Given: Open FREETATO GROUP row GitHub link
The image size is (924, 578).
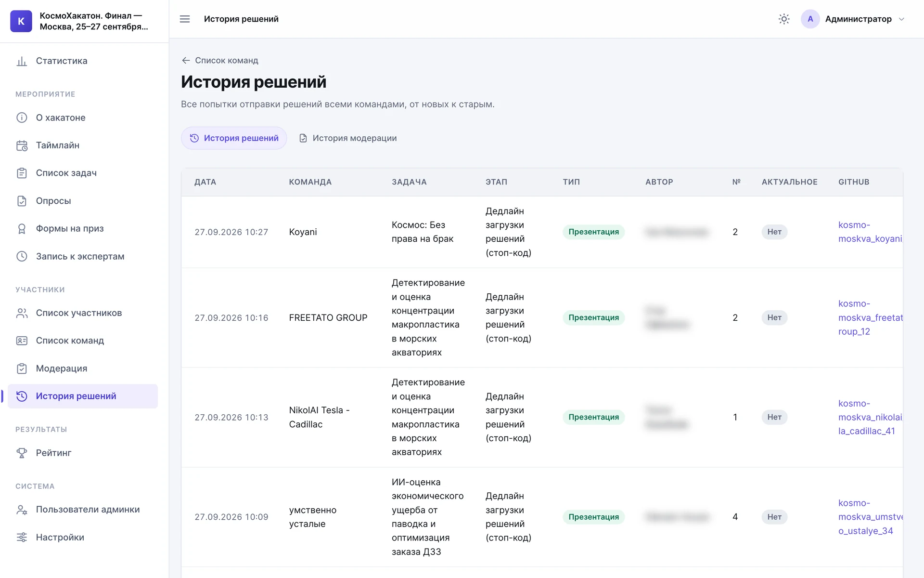Looking at the screenshot, I should pos(870,317).
